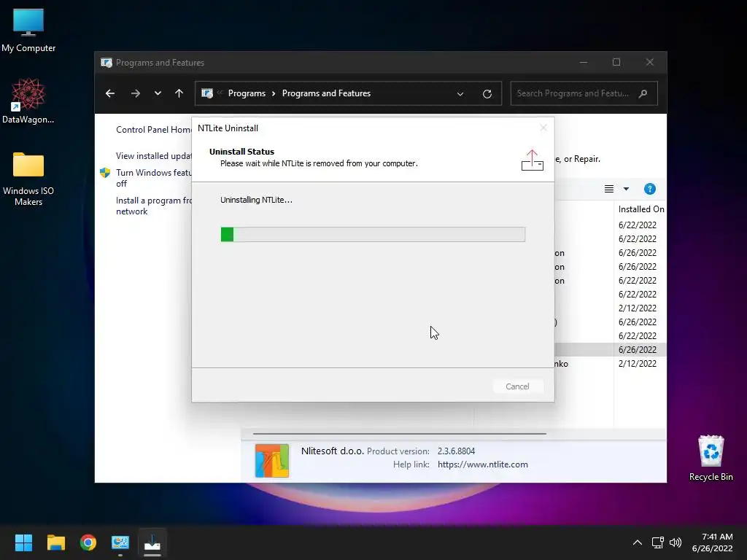Select NTLite uninstaller taskbar icon
This screenshot has height=560, width=747.
(152, 542)
